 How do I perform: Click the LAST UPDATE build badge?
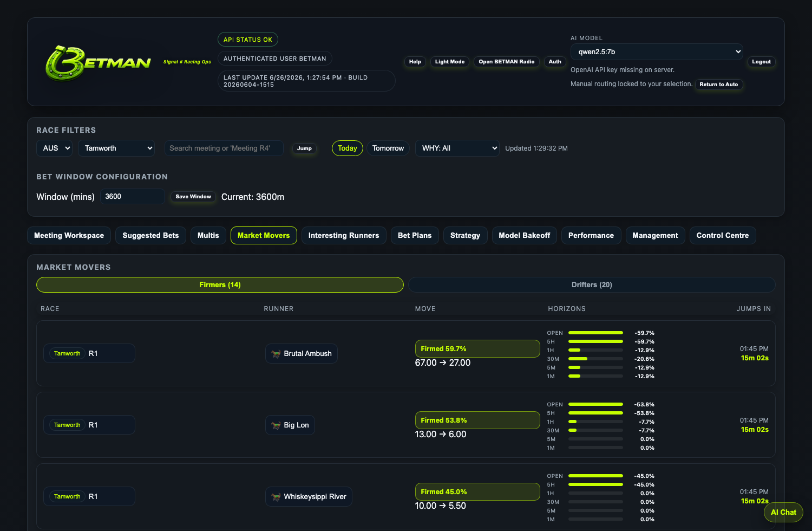point(306,81)
